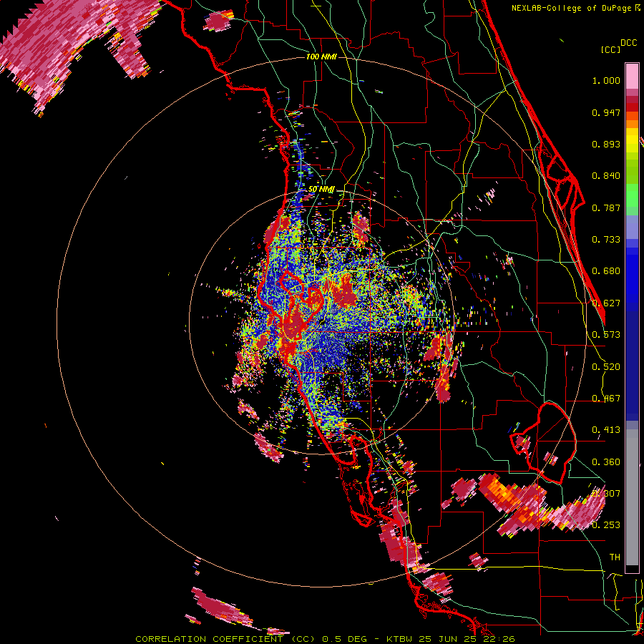Click the 0.787 scale value
Screen dimensions: 644x644
click(x=606, y=208)
